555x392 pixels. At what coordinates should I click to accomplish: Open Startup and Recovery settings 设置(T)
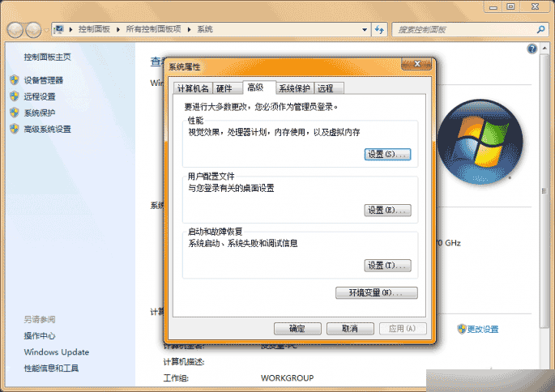click(x=387, y=266)
